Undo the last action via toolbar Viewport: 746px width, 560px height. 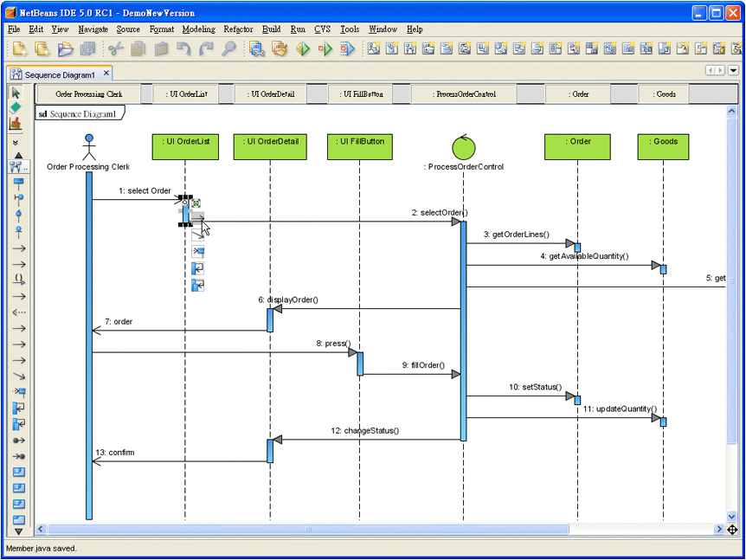pyautogui.click(x=183, y=48)
